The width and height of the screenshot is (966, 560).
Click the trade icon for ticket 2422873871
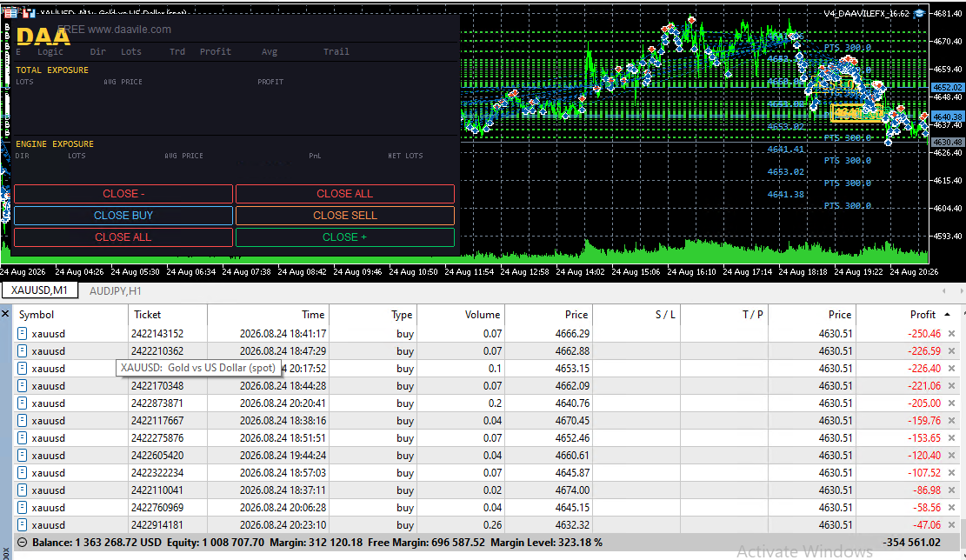23,403
